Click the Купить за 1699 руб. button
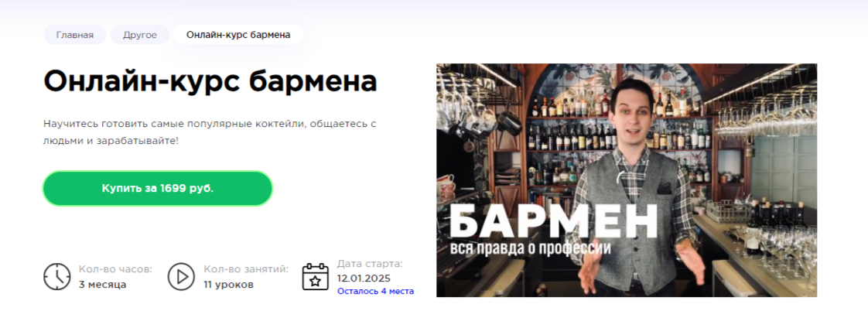This screenshot has width=868, height=328. pyautogui.click(x=158, y=189)
